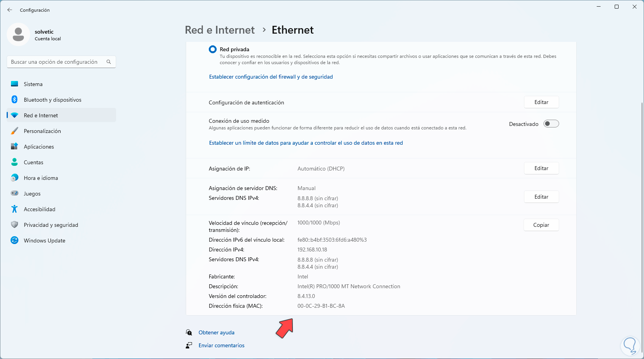This screenshot has width=644, height=359.
Task: Click the Windows Update refresh icon
Action: 14,241
